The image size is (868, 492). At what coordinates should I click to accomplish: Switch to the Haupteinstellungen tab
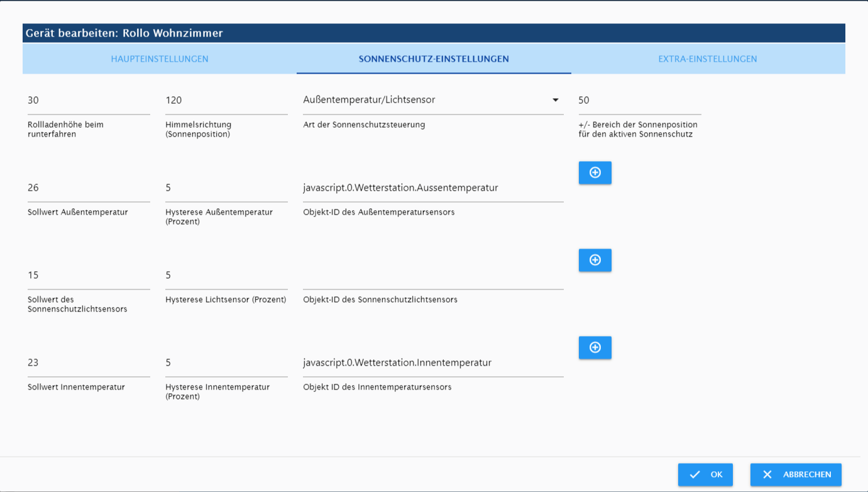[x=160, y=59]
